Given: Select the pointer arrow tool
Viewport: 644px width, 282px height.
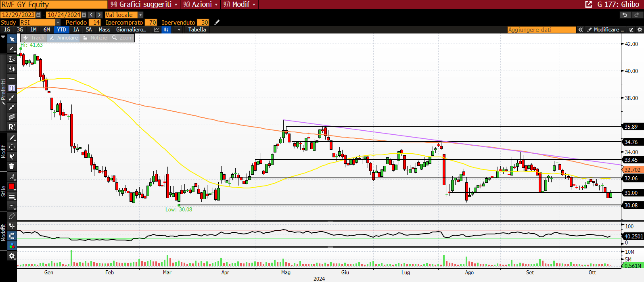Looking at the screenshot, I should pos(12,39).
